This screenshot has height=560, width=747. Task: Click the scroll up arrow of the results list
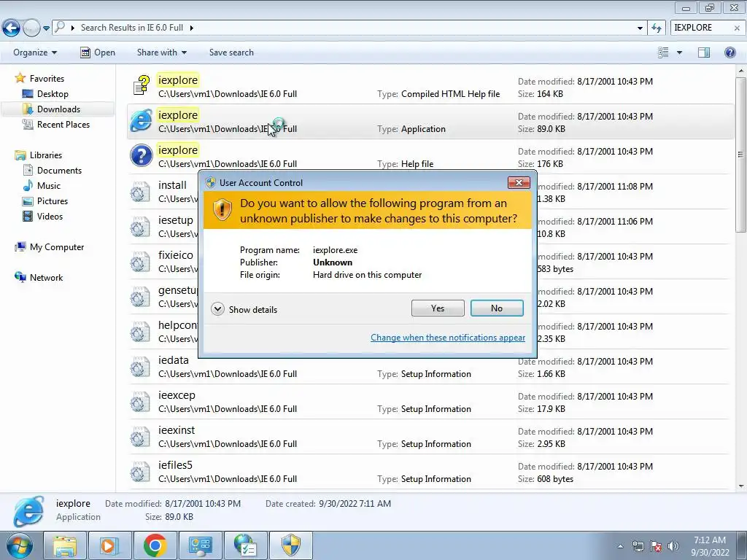(740, 71)
